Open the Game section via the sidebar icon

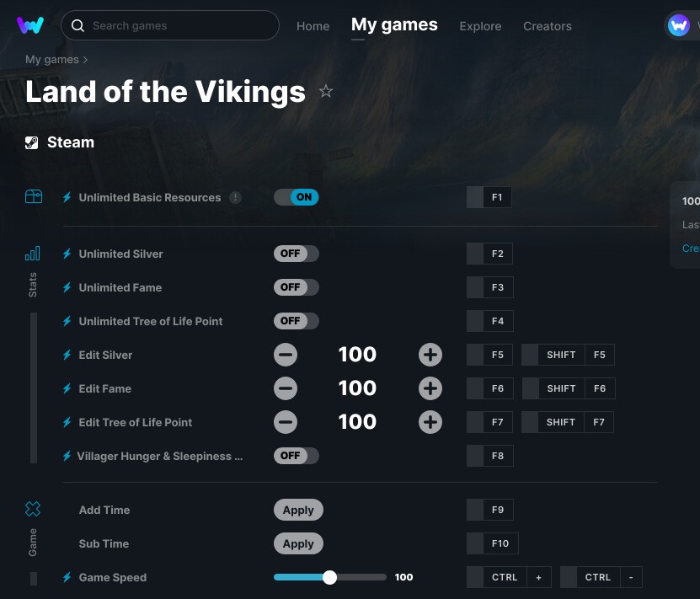(33, 509)
